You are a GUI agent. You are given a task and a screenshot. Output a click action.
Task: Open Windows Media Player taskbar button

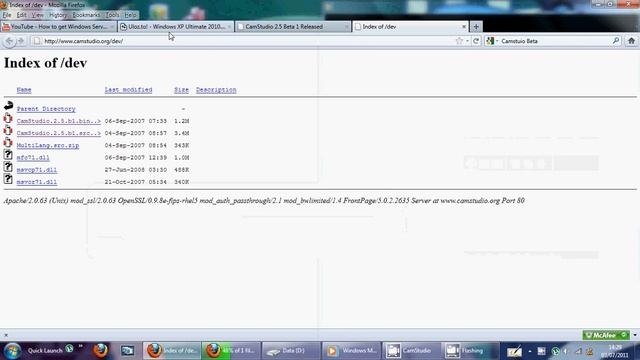351,351
